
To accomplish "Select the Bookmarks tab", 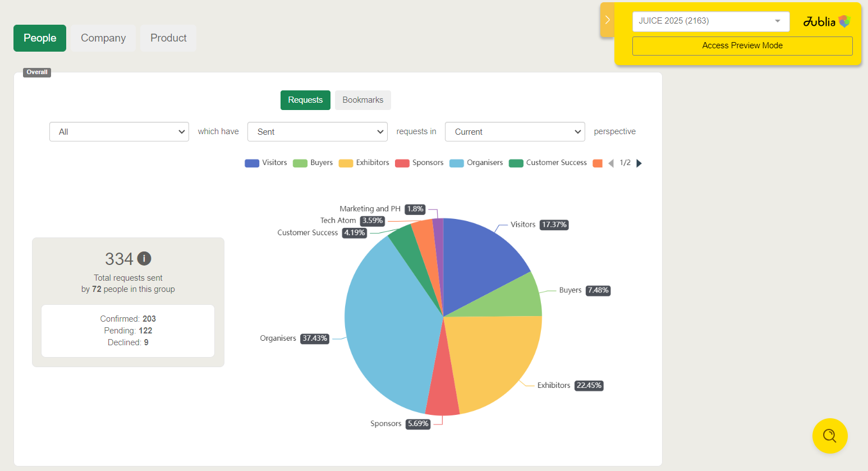I will point(363,100).
